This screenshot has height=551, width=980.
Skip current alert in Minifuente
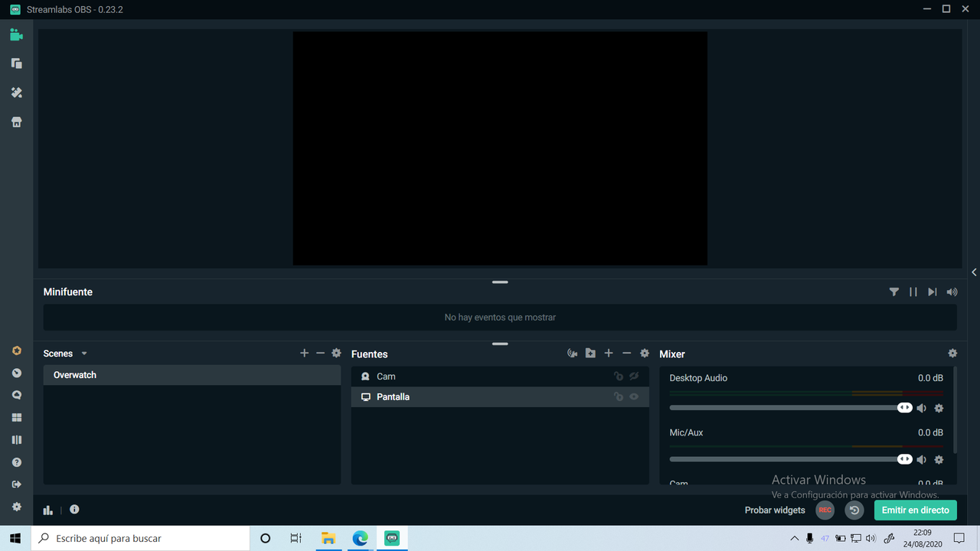(x=933, y=292)
